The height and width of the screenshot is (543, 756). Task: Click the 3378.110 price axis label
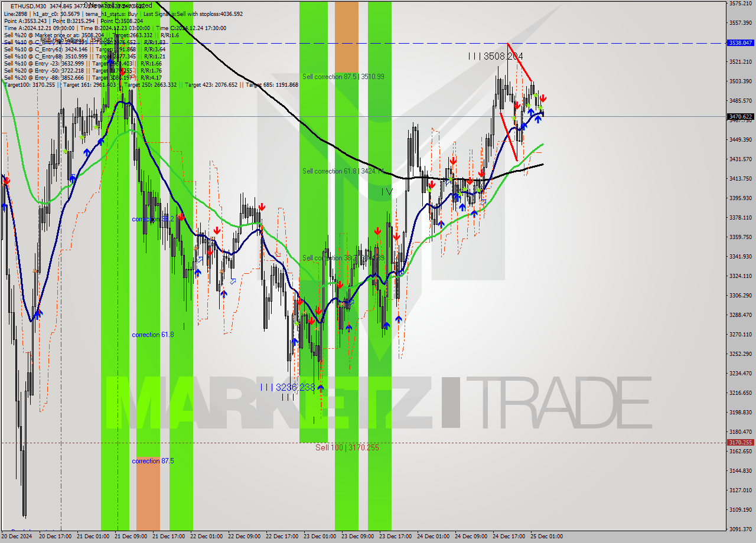(740, 218)
